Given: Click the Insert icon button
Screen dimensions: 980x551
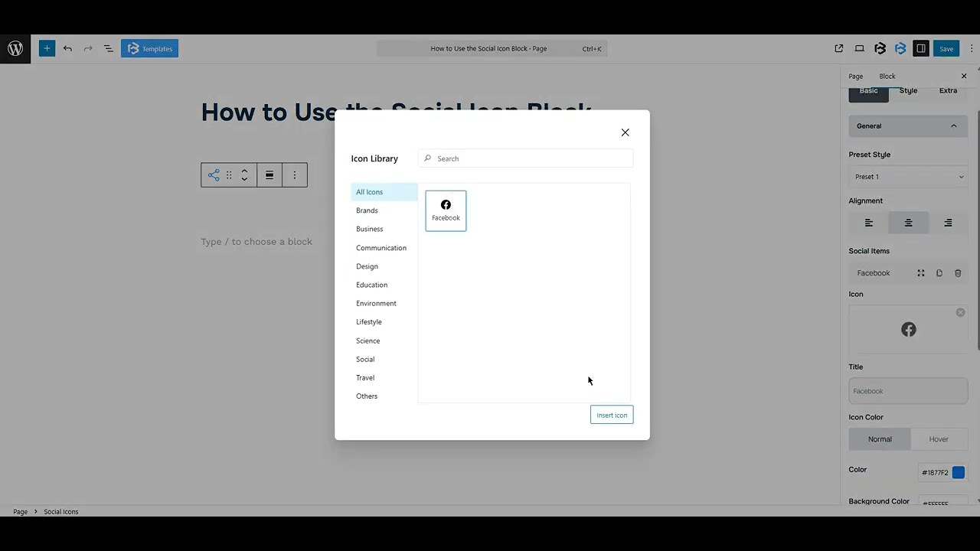Looking at the screenshot, I should click(611, 414).
